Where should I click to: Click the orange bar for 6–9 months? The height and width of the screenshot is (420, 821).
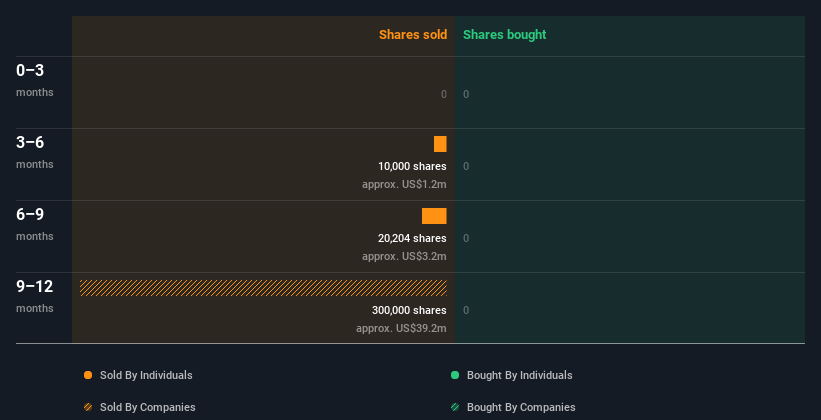tap(434, 216)
